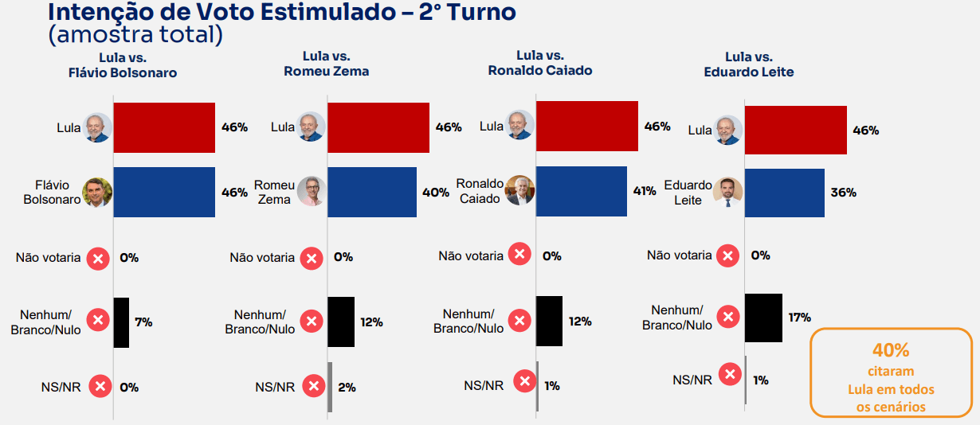Click Ronaldo Caiado's blue 41% bar
Viewport: 980px width, 425px height.
click(582, 191)
